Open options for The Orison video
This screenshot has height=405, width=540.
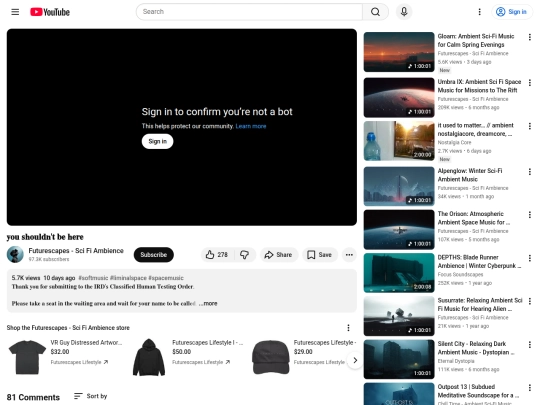(530, 215)
